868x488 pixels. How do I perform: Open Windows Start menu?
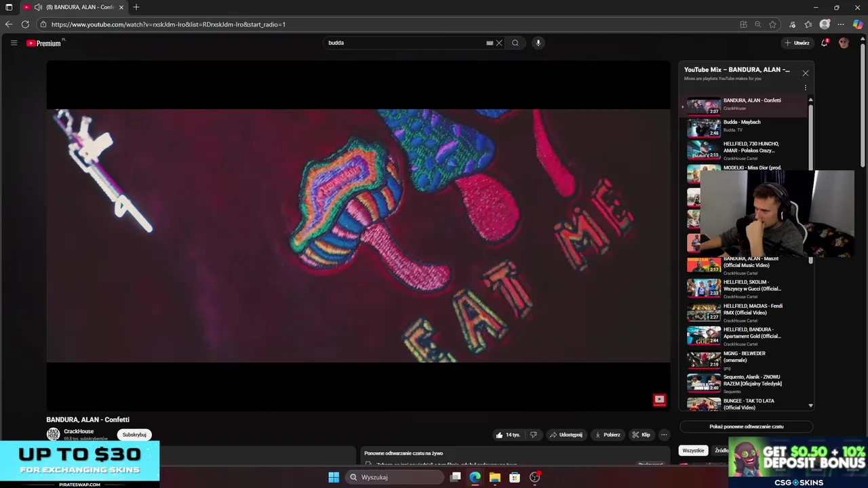click(x=334, y=477)
